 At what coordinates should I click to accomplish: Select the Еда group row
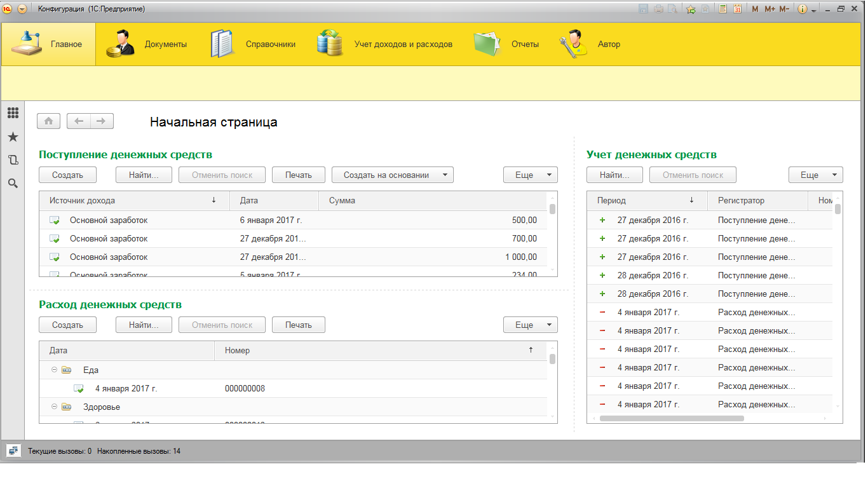[293, 370]
